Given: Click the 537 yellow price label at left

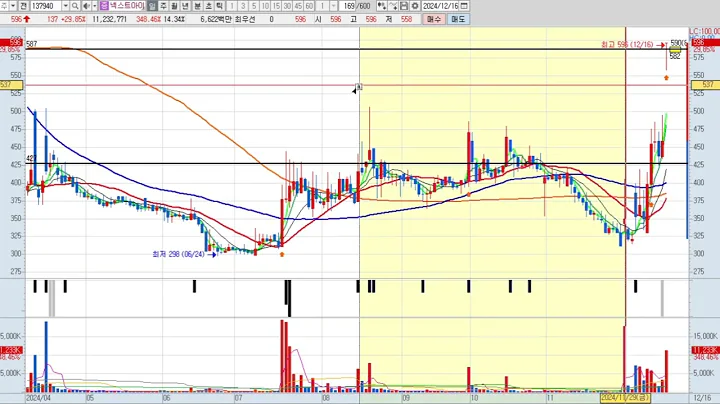Looking at the screenshot, I should (x=11, y=84).
